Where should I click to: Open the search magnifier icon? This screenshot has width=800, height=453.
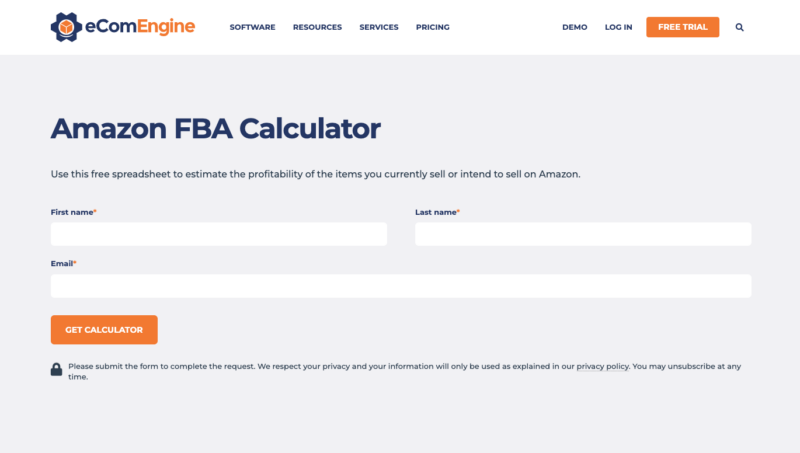pos(739,27)
